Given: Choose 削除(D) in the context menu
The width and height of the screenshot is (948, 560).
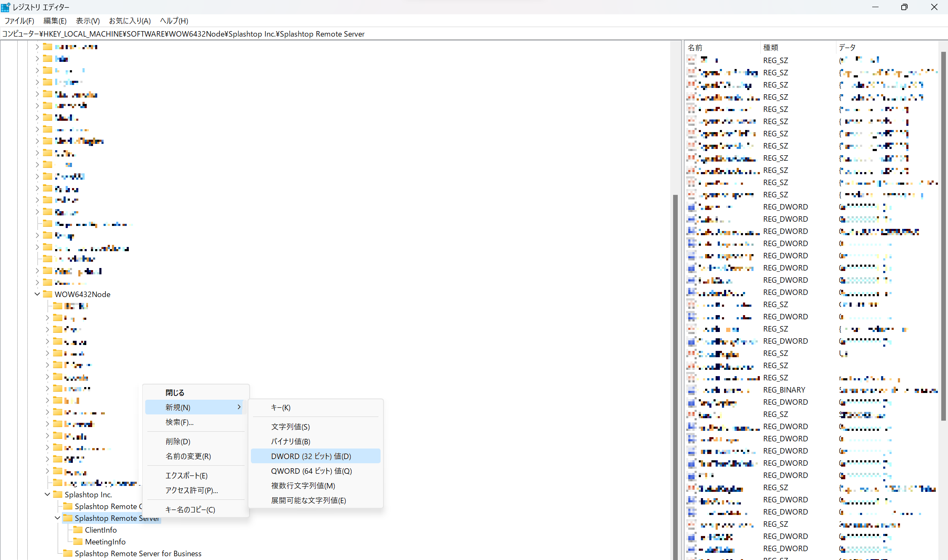Looking at the screenshot, I should coord(196,441).
